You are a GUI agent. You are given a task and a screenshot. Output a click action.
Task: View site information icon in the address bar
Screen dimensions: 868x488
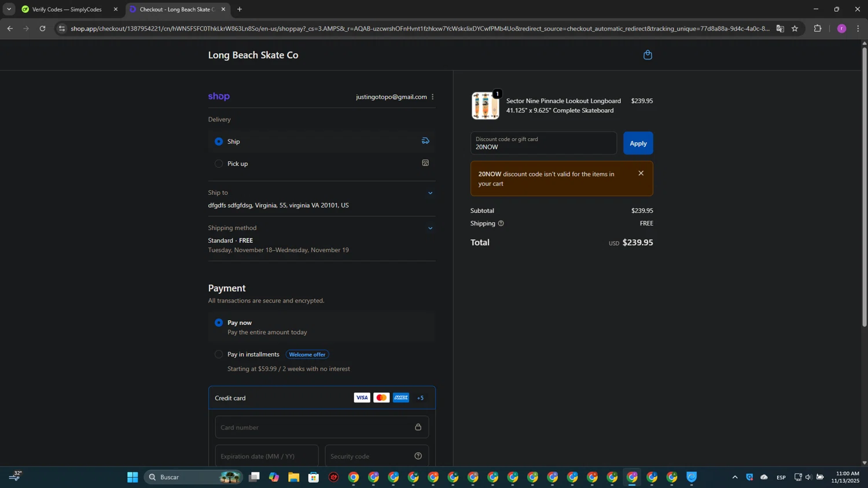click(x=62, y=28)
